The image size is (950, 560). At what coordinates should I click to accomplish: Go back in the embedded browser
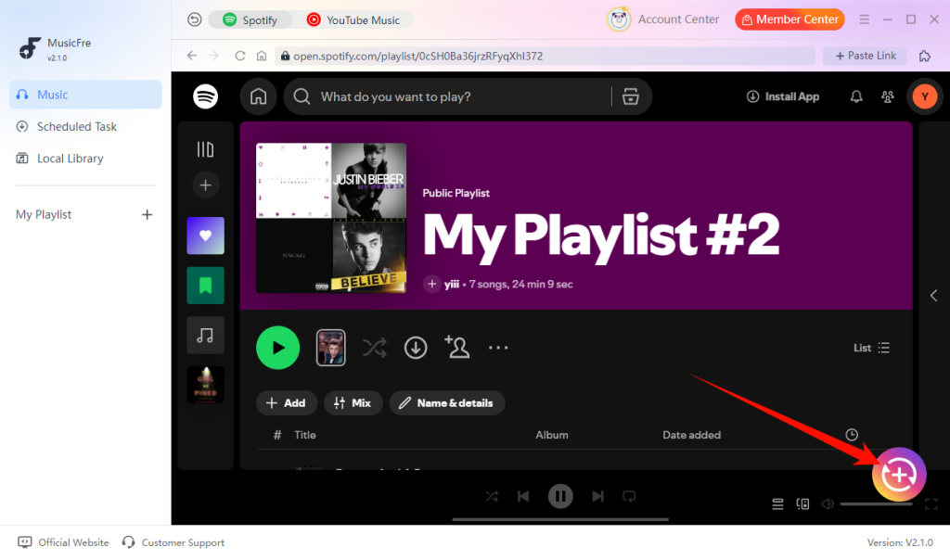point(192,56)
